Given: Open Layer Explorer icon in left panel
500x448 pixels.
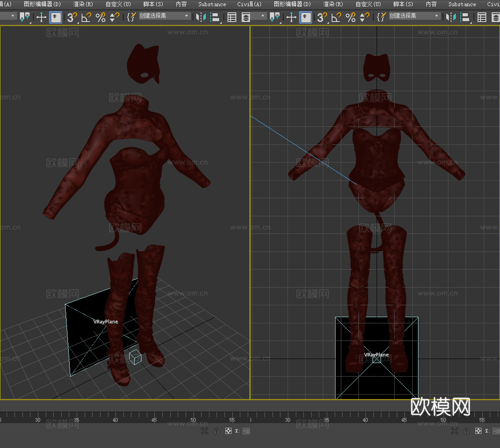Looking at the screenshot, I should 246,17.
